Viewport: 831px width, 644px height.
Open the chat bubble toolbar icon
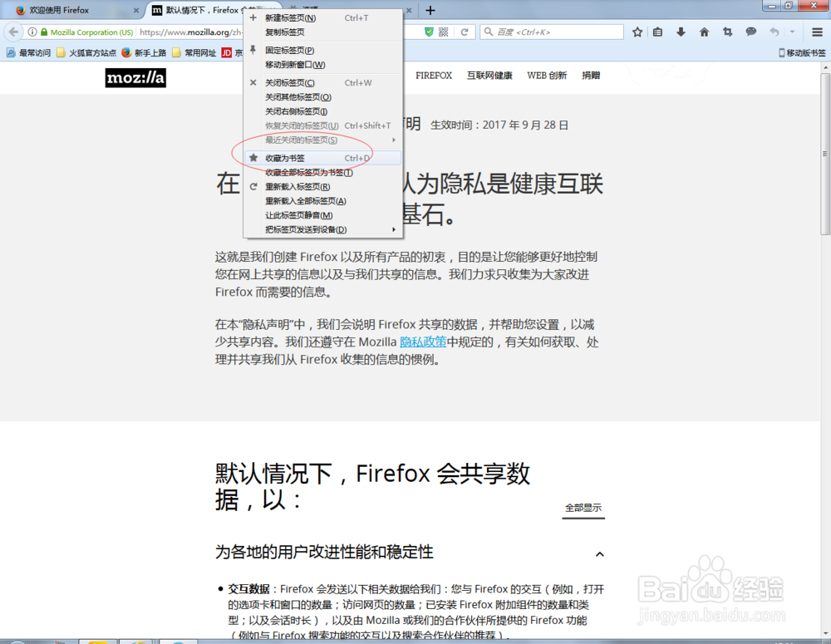point(751,32)
